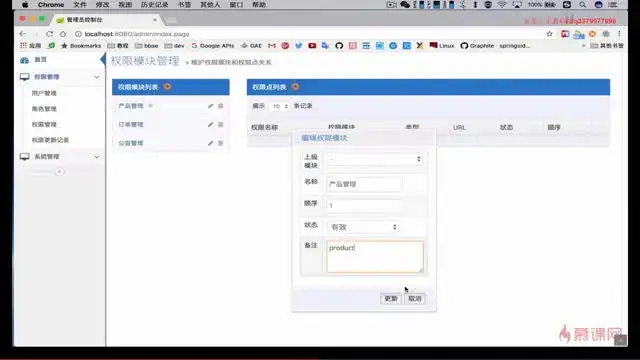Screen dimensions: 640x360
Task: Add a permission via the 权限点列表 plus icon
Action: pos(296,87)
